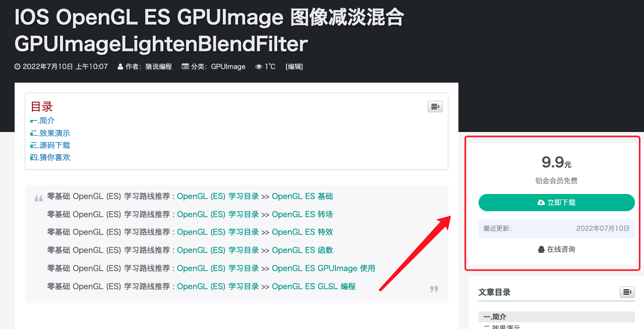Click the [编辑] edit link
This screenshot has width=644, height=329.
pyautogui.click(x=294, y=66)
